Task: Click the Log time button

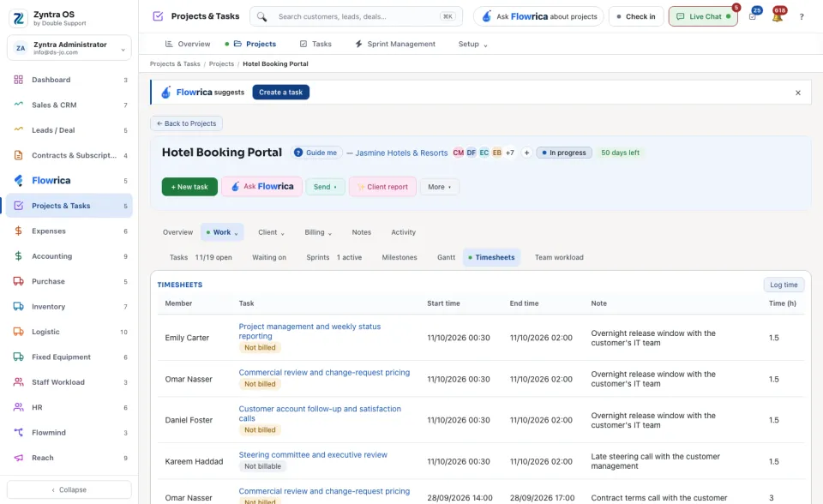Action: tap(784, 285)
